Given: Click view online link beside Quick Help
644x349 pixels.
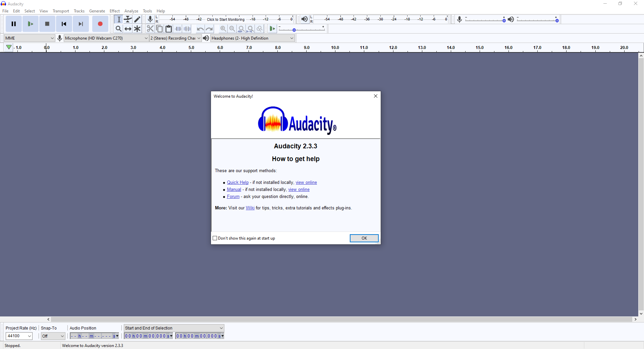Looking at the screenshot, I should pos(306,183).
